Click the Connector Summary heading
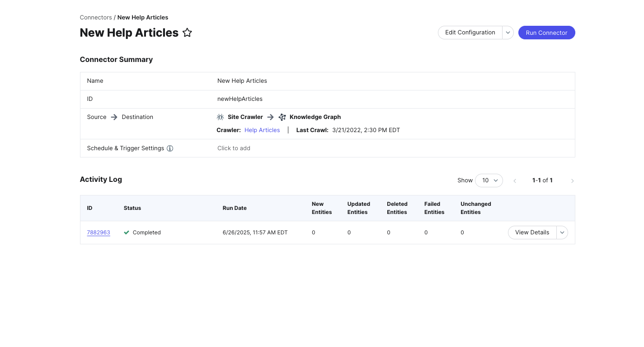 pos(116,60)
